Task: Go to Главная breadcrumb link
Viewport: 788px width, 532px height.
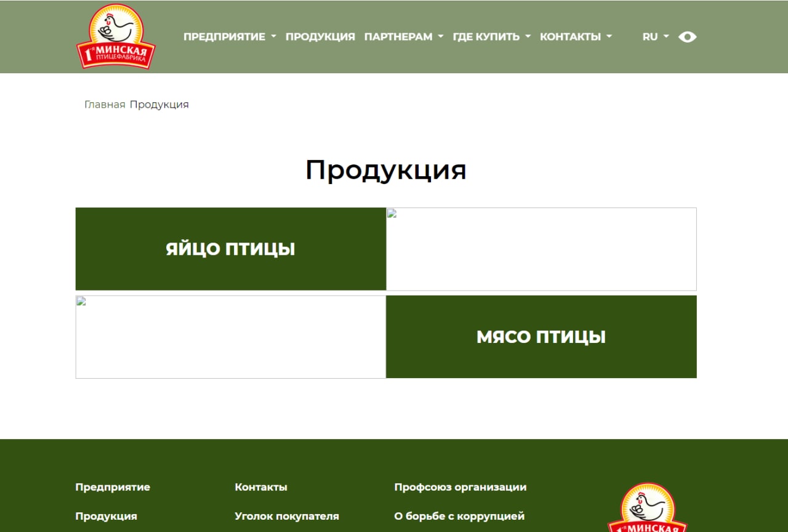Action: (x=105, y=105)
